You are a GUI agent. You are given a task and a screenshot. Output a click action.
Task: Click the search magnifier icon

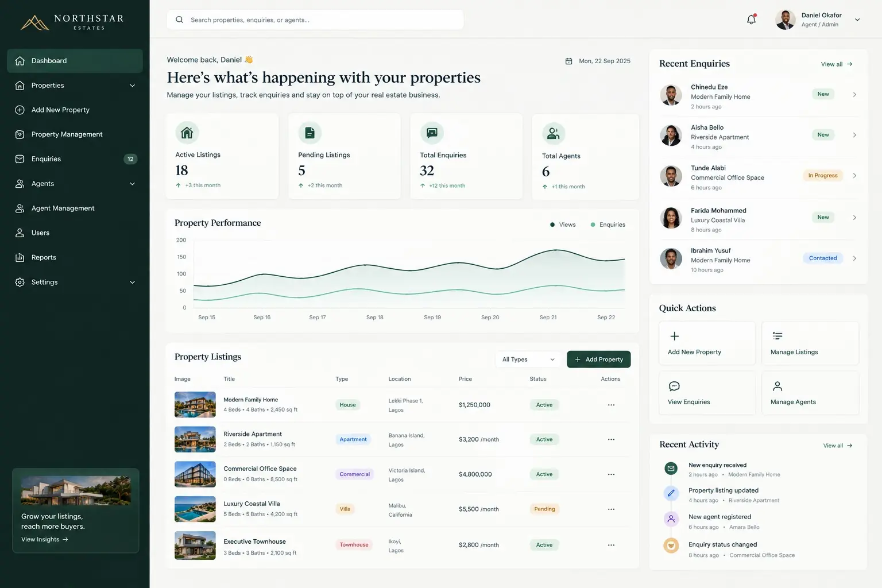coord(179,20)
